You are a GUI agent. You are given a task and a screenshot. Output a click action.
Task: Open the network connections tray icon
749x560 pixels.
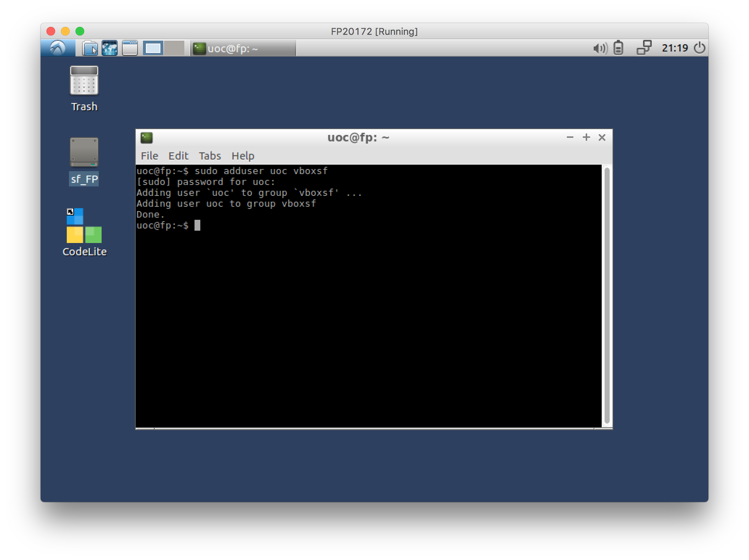pyautogui.click(x=644, y=48)
